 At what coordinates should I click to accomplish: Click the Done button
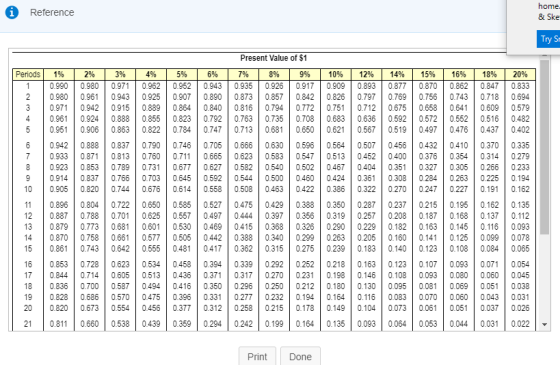click(x=300, y=356)
